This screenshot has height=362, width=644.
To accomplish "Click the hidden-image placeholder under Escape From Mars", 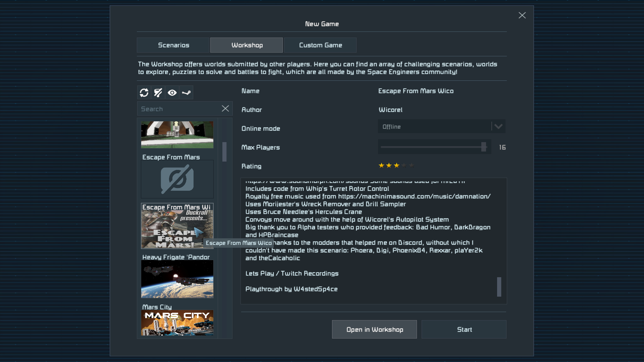I will (177, 179).
